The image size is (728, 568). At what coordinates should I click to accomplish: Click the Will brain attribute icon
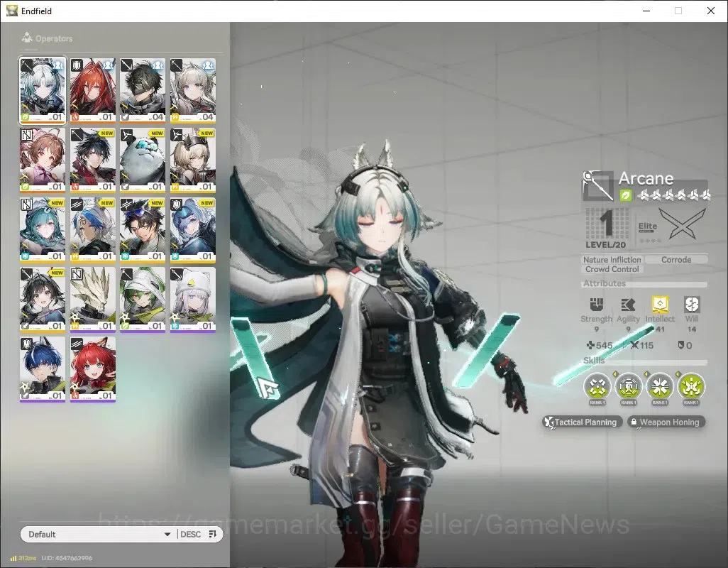(692, 304)
